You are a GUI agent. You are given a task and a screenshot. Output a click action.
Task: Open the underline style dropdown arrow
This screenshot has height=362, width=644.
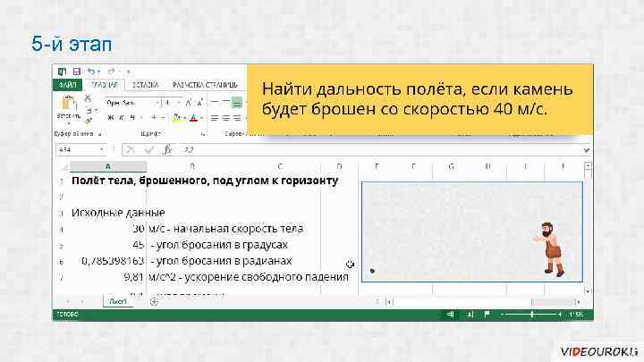pos(141,118)
